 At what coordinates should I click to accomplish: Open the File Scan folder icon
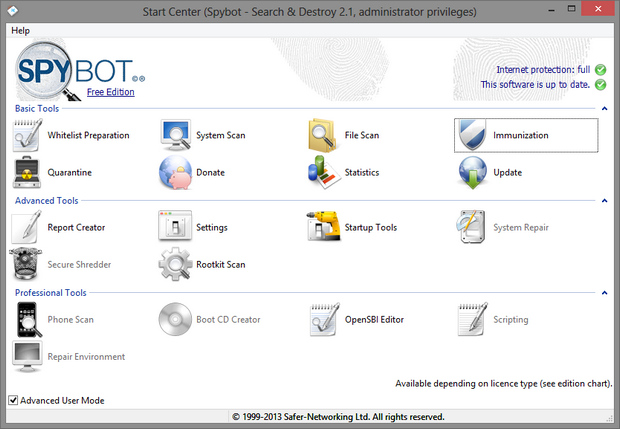pyautogui.click(x=323, y=135)
